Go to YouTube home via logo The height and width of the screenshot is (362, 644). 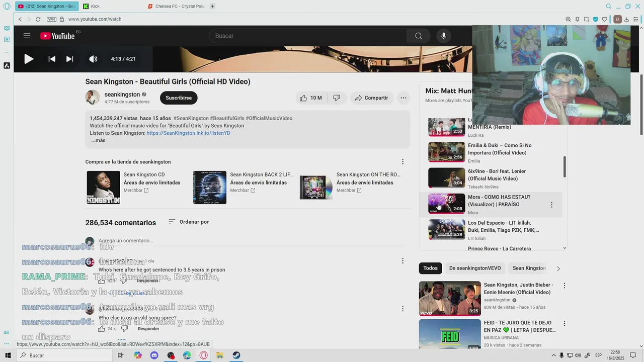click(x=57, y=36)
